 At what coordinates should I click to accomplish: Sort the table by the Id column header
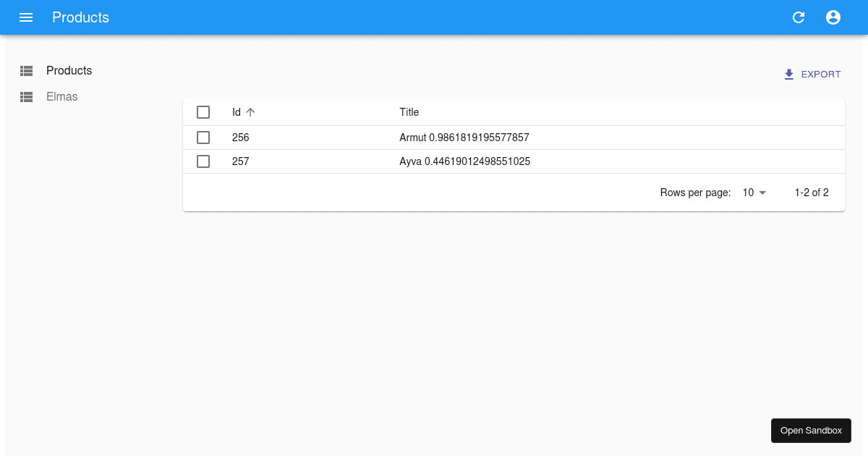[237, 112]
